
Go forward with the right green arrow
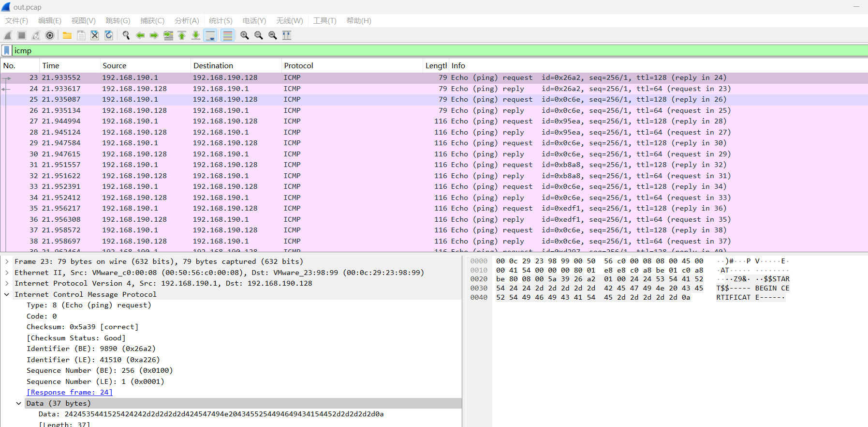click(154, 35)
